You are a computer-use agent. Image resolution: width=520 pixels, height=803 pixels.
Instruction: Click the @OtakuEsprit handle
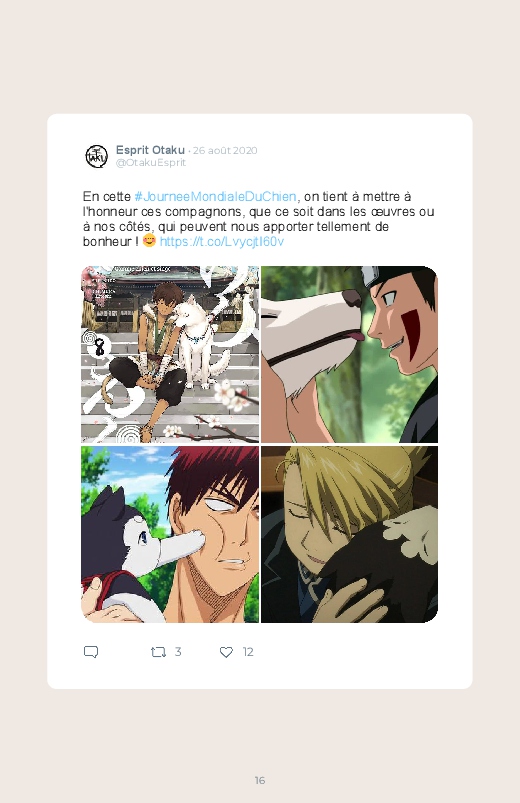151,163
